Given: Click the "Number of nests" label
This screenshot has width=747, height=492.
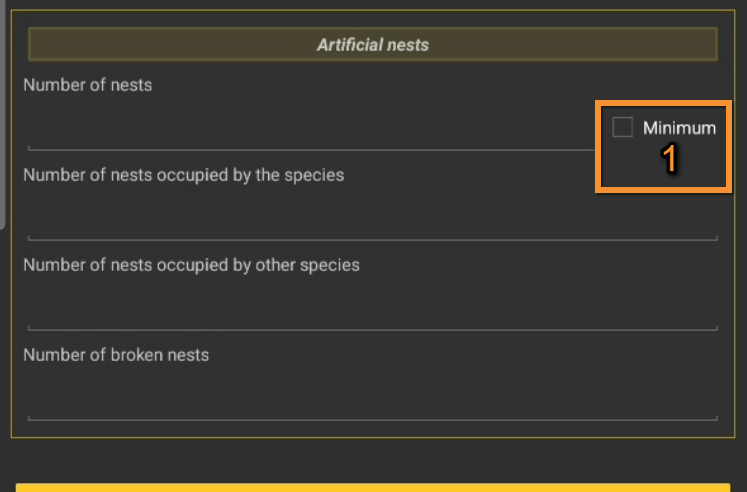Looking at the screenshot, I should [88, 85].
